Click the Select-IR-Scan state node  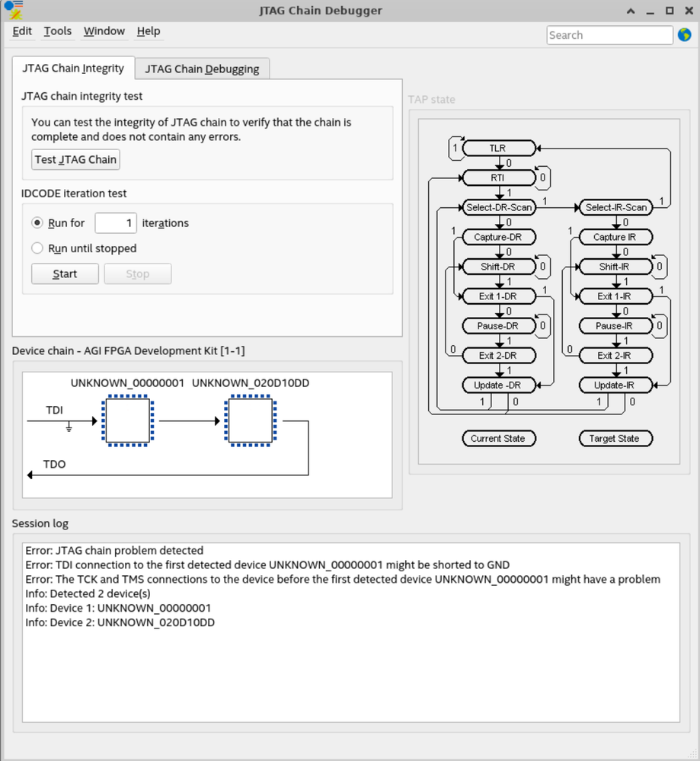click(x=616, y=207)
